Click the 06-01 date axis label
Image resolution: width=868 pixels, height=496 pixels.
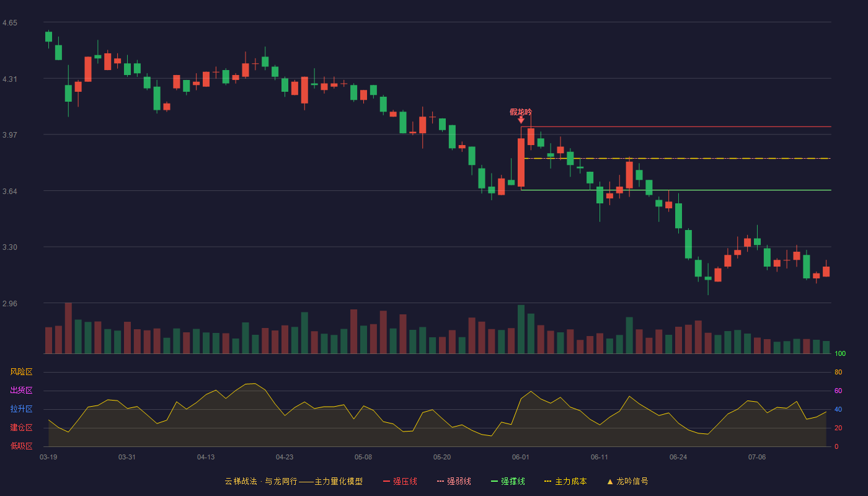tap(521, 457)
